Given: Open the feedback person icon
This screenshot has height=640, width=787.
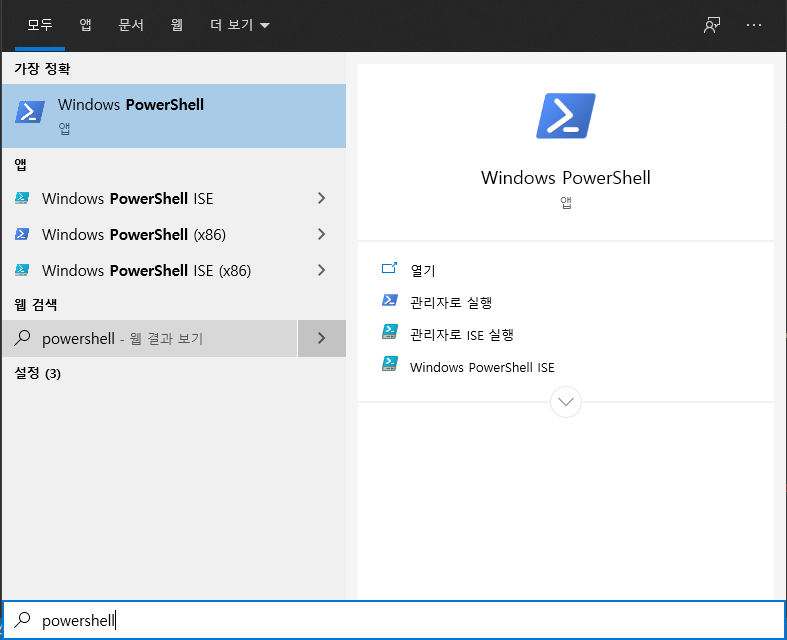Looking at the screenshot, I should (712, 25).
